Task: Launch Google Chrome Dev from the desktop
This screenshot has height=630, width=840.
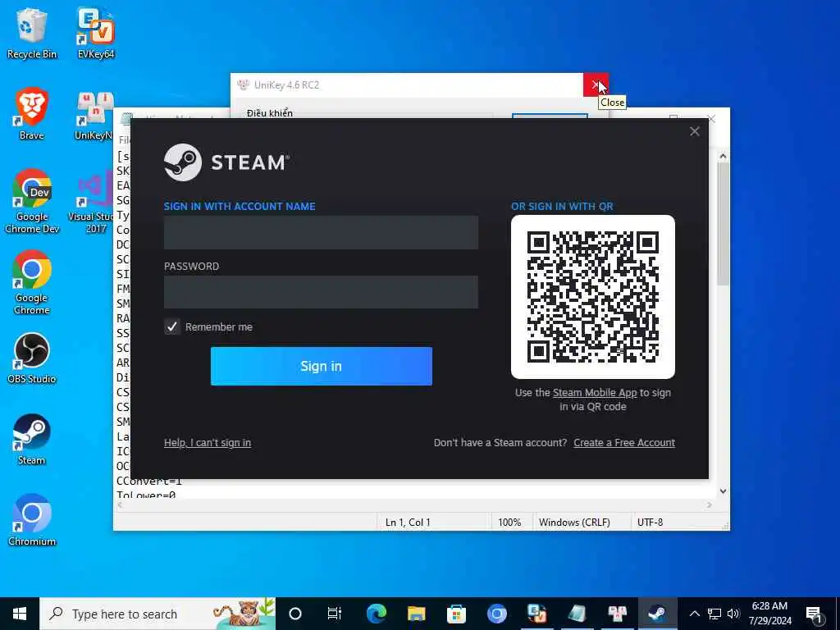Action: [32, 202]
